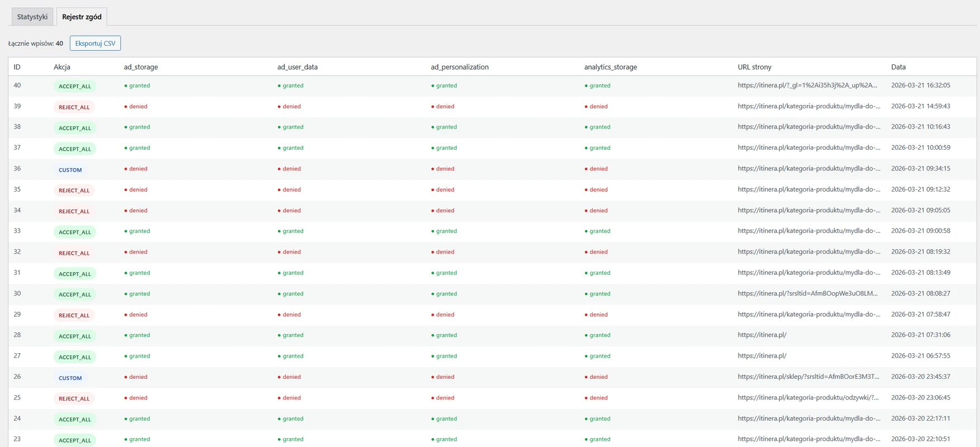980x447 pixels.
Task: Open the sklep URL in row 26
Action: coord(808,377)
